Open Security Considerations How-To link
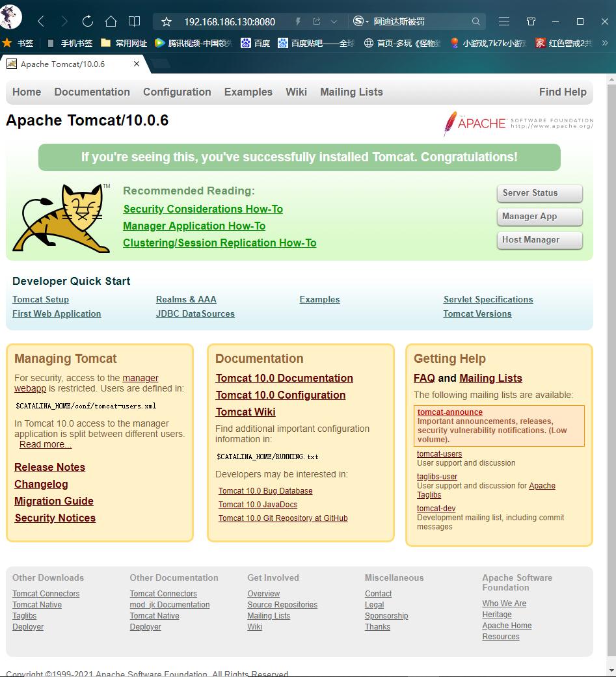Image resolution: width=616 pixels, height=677 pixels. [203, 209]
